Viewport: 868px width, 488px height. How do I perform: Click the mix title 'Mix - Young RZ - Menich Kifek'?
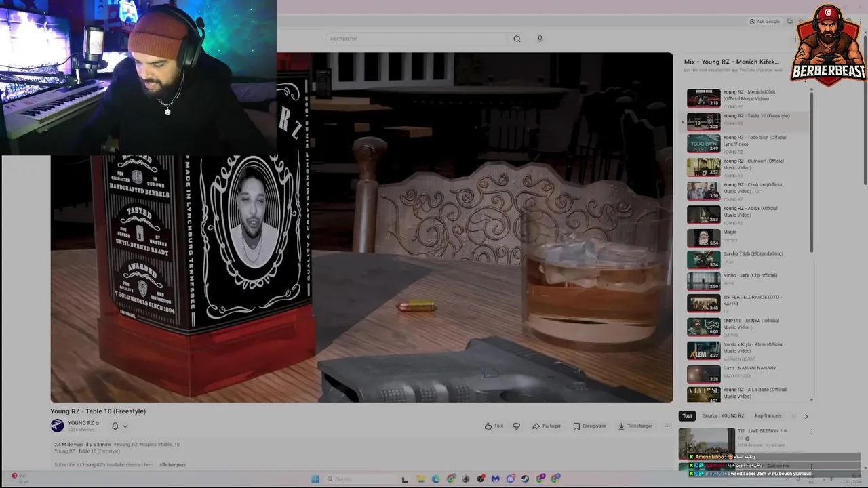pyautogui.click(x=731, y=62)
